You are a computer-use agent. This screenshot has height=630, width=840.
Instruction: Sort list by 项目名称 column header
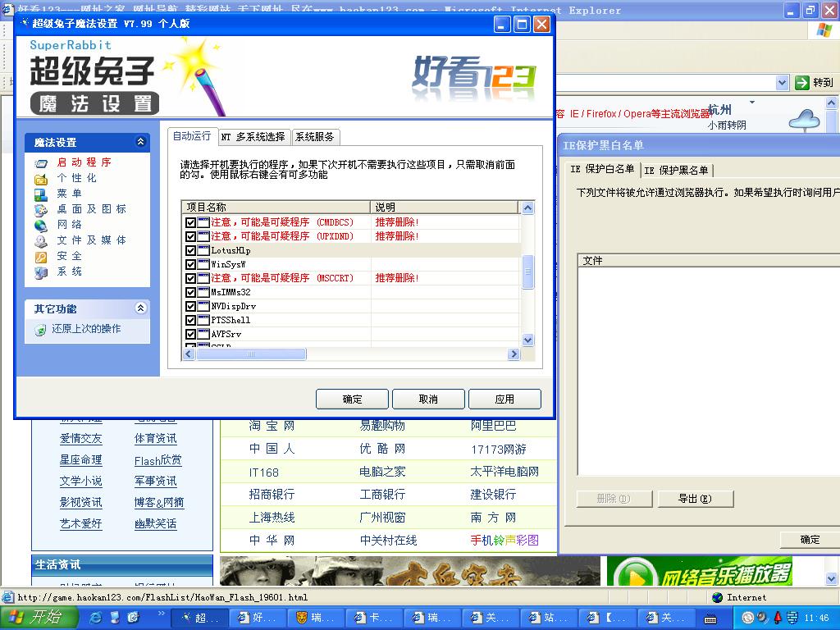point(276,208)
